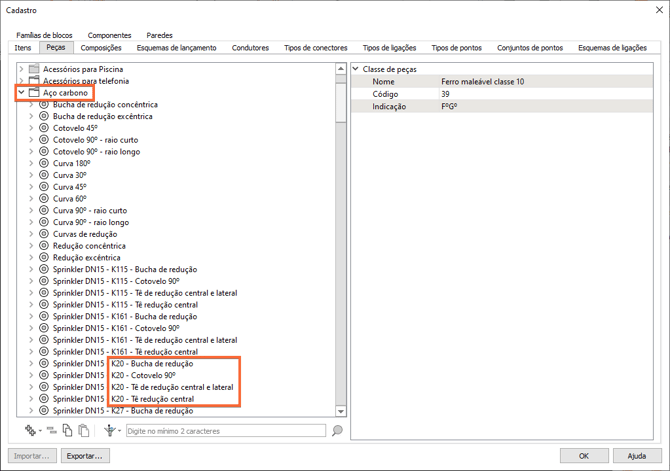Click the Exportar button

tap(85, 456)
